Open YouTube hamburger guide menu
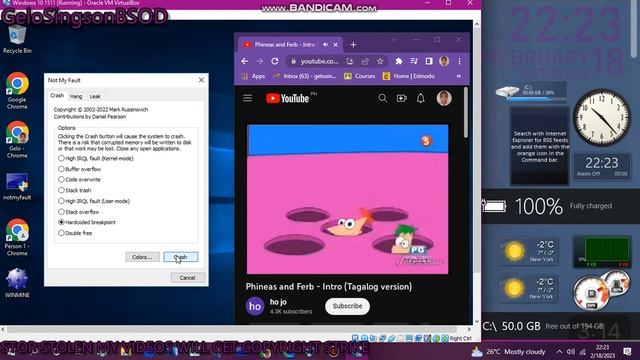640x360 pixels. (x=248, y=98)
